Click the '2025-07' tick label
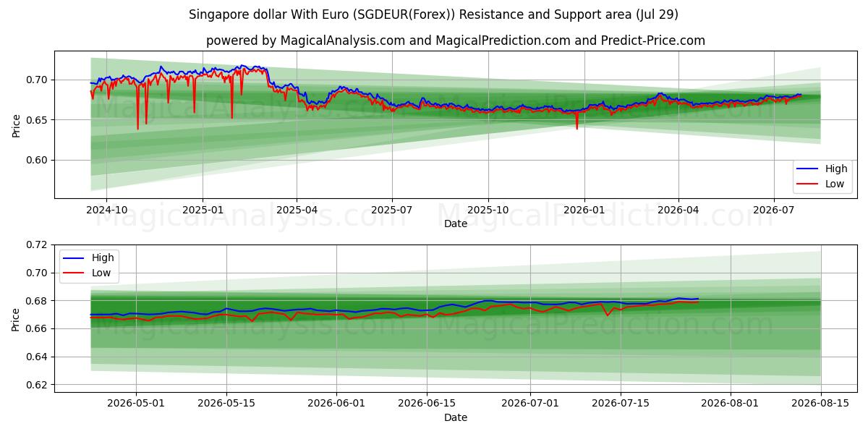The width and height of the screenshot is (868, 434). 392,210
